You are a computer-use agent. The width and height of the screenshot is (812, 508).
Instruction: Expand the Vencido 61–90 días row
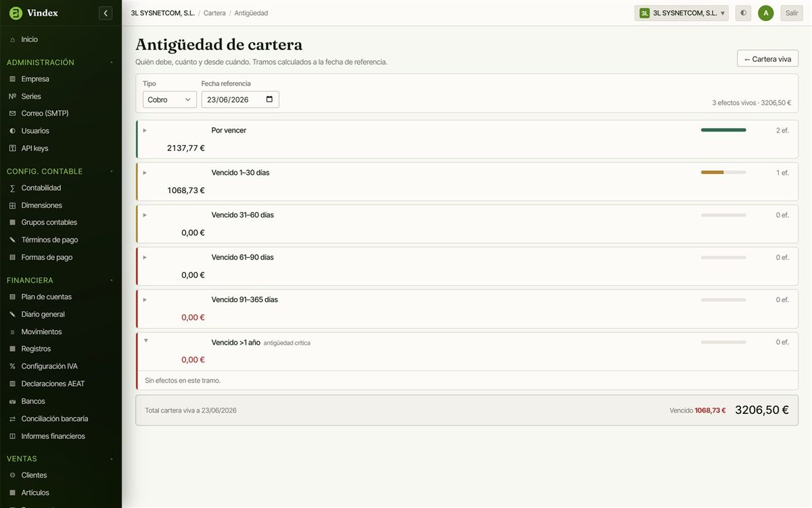coord(145,257)
